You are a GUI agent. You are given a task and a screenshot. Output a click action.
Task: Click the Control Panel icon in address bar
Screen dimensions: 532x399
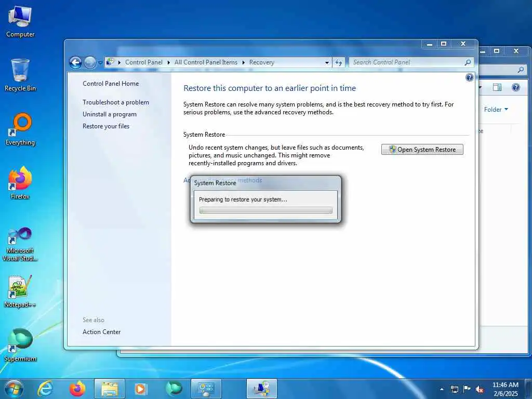pyautogui.click(x=110, y=62)
